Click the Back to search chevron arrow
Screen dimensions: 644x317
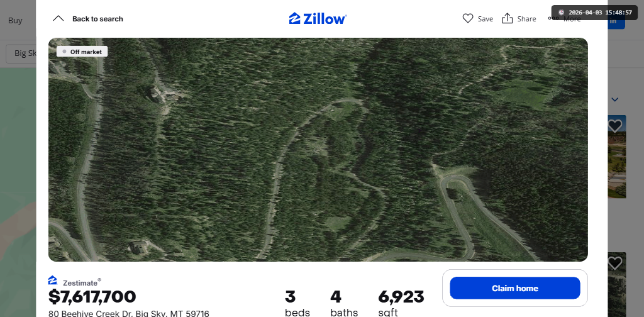click(x=58, y=18)
